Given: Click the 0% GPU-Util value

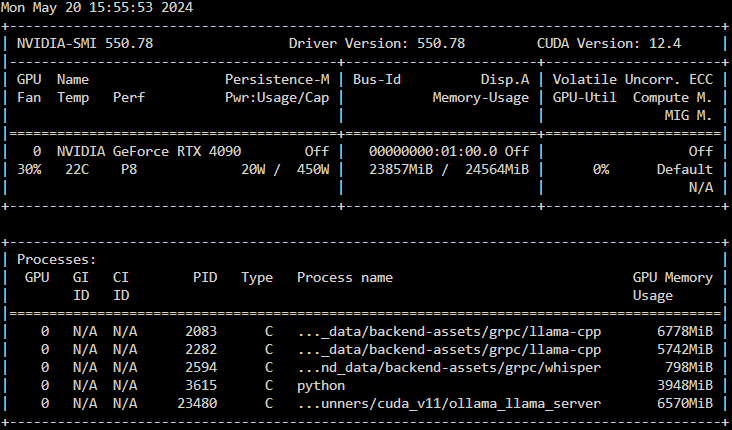Looking at the screenshot, I should pyautogui.click(x=601, y=169).
